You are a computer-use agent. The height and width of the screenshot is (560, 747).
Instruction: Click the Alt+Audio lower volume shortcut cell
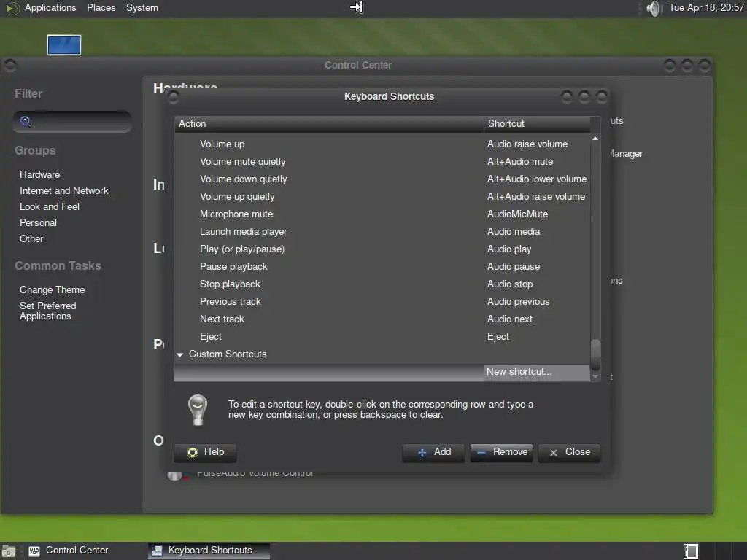pyautogui.click(x=537, y=179)
